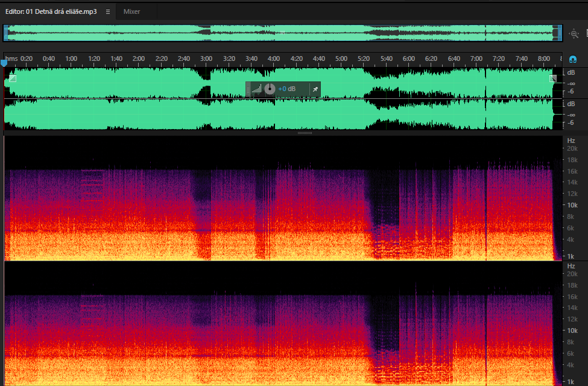The image size is (588, 386).
Task: Click the 8k label on the lower spectrogram scale
Action: coord(571,342)
